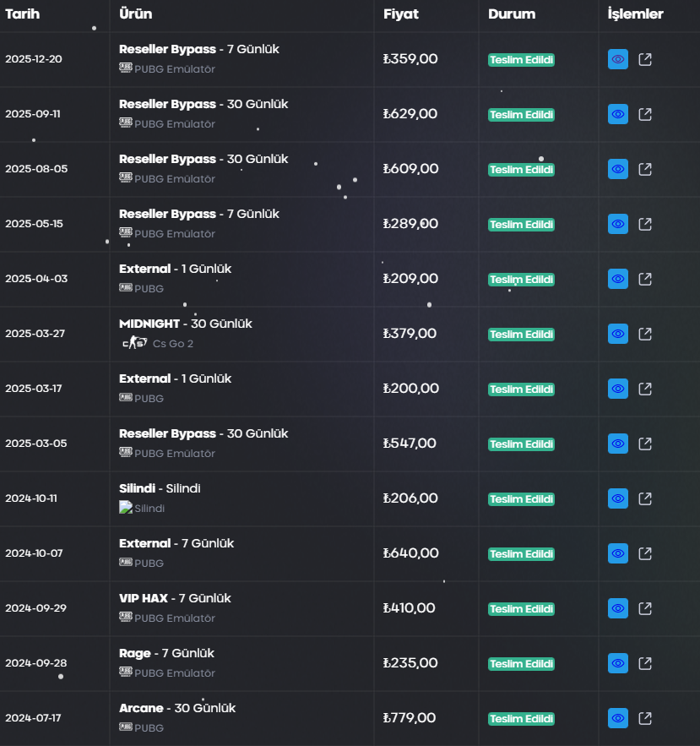Open external link for the 2025-03-05 order
Viewport: 700px width, 746px height.
[x=645, y=444]
